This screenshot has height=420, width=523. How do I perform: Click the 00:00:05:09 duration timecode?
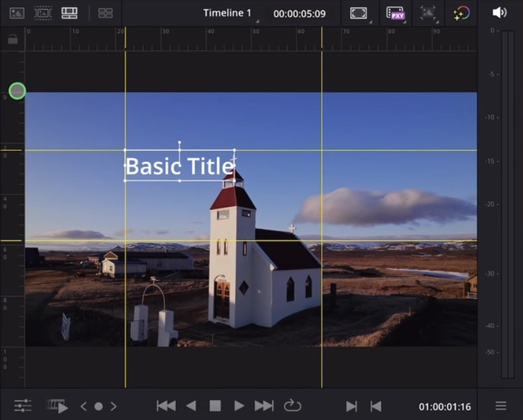pos(300,14)
